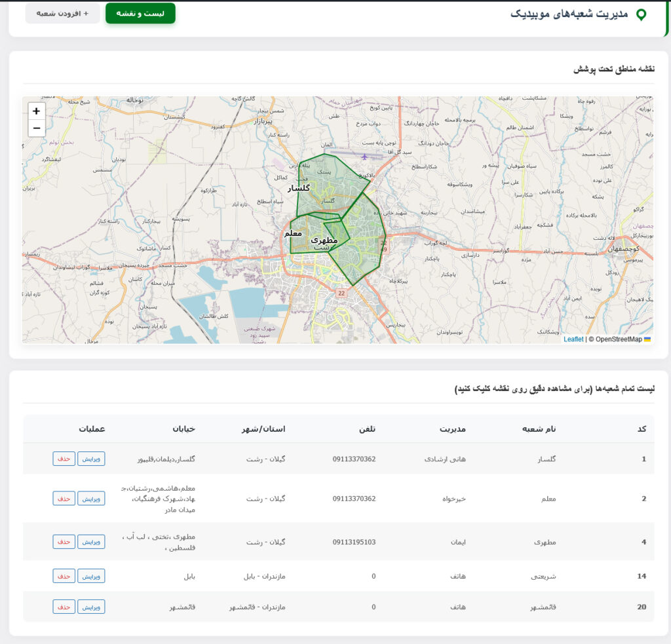Click the green لیست و نقشه button
The width and height of the screenshot is (671, 644).
pyautogui.click(x=140, y=13)
